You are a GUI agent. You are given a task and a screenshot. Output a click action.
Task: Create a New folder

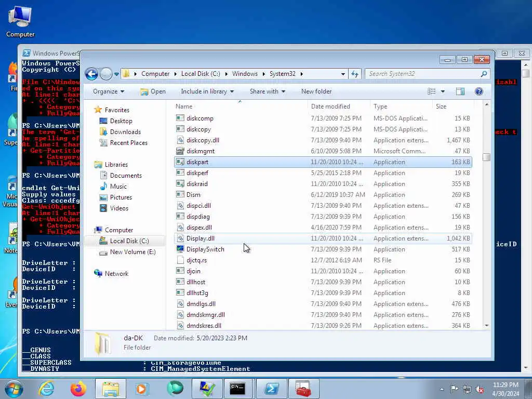(316, 91)
